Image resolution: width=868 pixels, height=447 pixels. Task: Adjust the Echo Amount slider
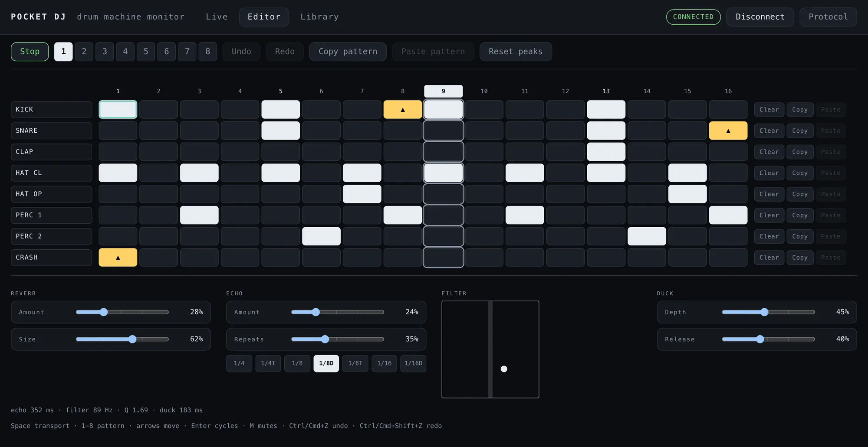click(x=338, y=312)
